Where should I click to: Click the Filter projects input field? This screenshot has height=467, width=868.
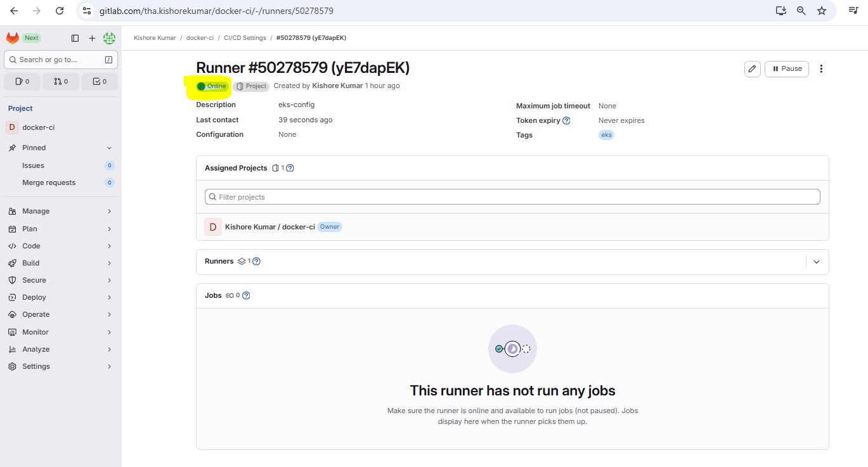tap(512, 197)
